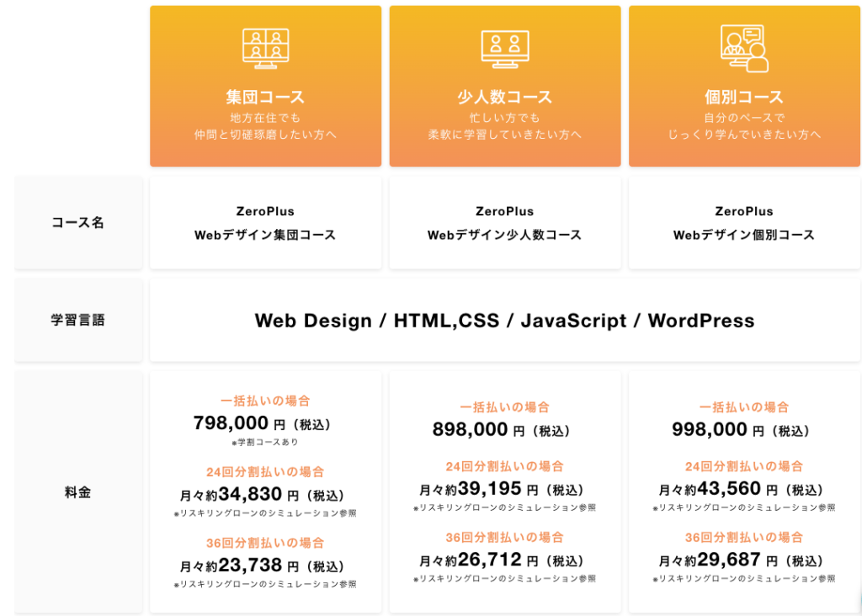Select the 集団コース header card title

click(x=265, y=97)
